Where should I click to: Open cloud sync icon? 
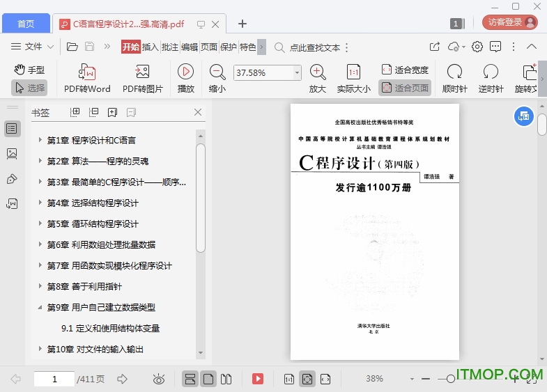click(x=454, y=47)
